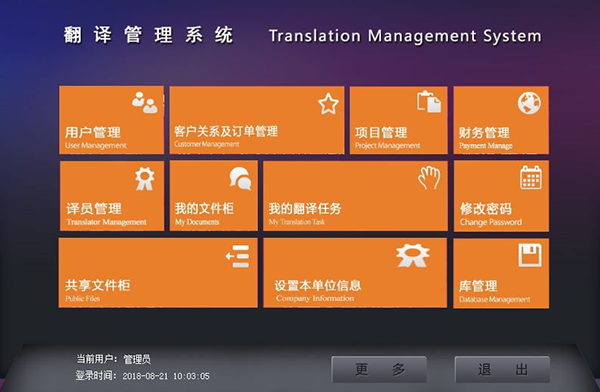600x392 pixels.
Task: Open 财务管理 Payment Manage
Action: [501, 120]
